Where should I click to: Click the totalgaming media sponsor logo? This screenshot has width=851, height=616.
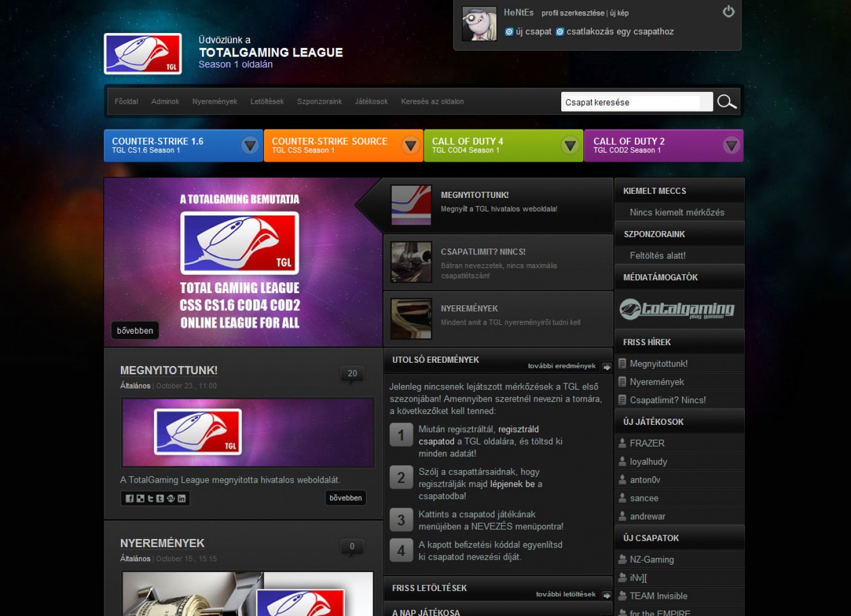[677, 309]
